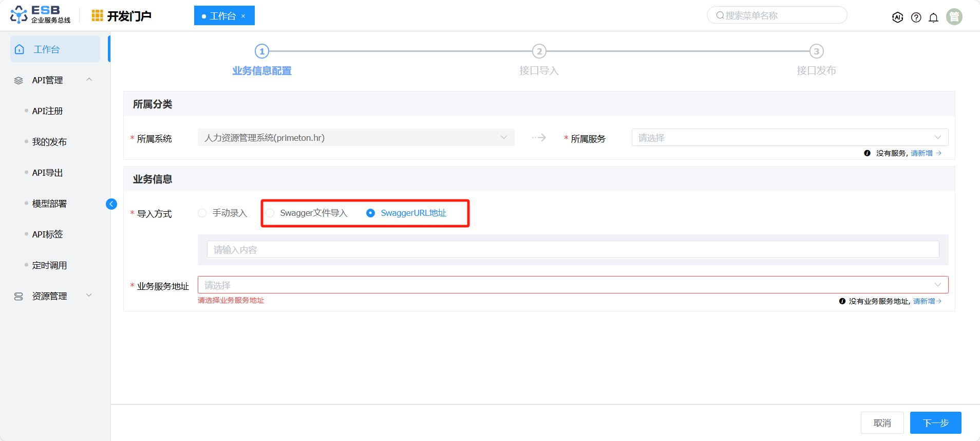980x441 pixels.
Task: Click step 3 circle for 接口发布
Action: point(817,51)
